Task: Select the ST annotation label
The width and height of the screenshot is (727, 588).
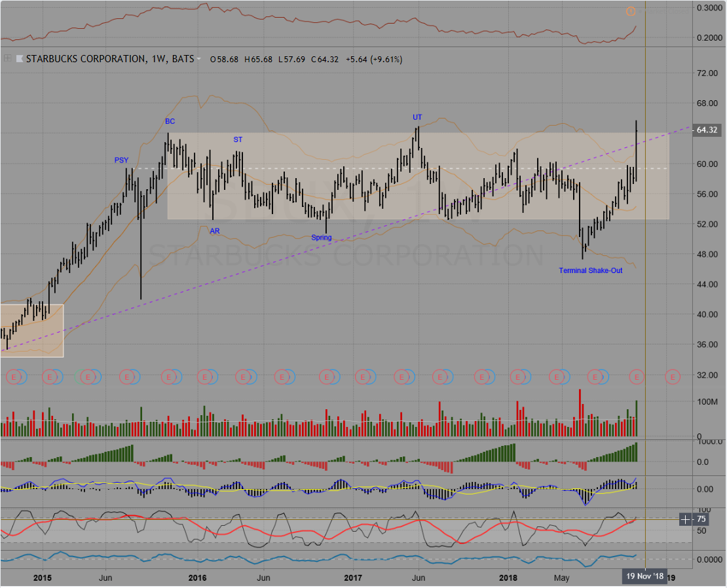Action: coord(238,139)
